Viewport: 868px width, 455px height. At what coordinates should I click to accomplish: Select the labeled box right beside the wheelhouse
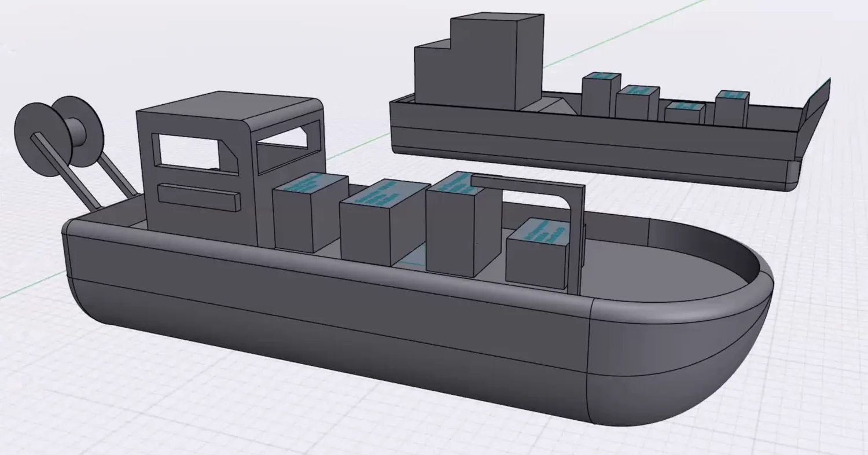point(310,211)
